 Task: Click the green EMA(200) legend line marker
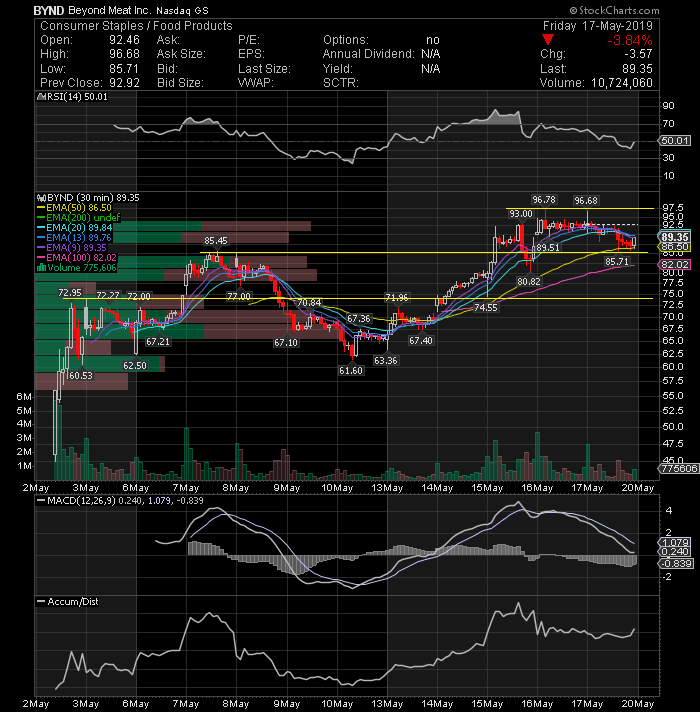point(41,218)
